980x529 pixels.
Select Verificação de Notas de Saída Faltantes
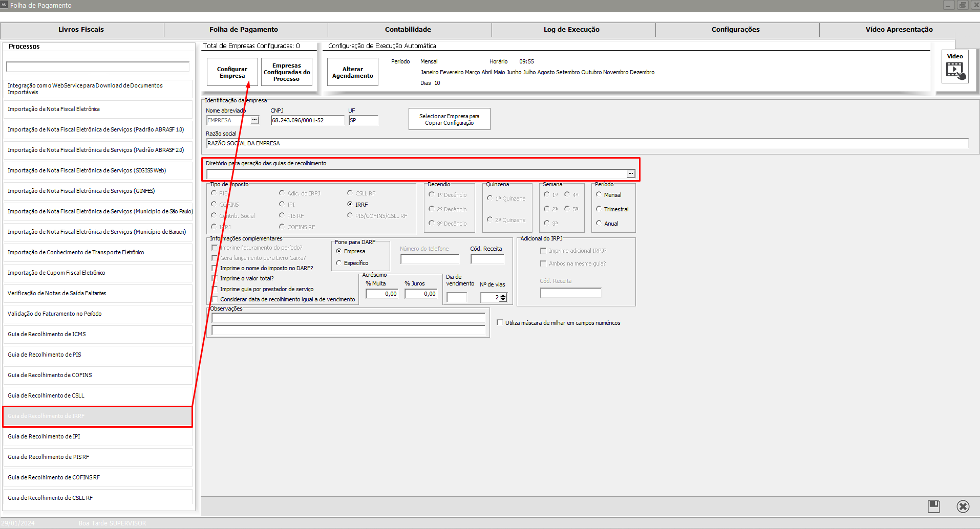[x=98, y=293]
